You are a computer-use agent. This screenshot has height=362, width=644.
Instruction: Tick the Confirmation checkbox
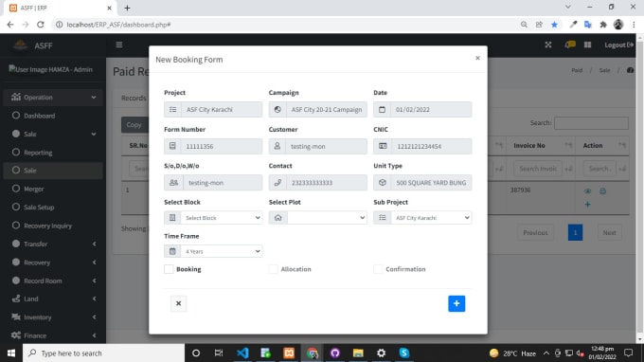(x=378, y=269)
